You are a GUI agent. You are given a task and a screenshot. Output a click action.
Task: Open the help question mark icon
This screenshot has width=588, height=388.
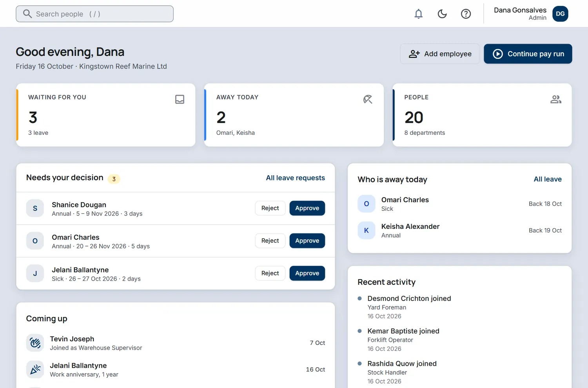pos(466,14)
